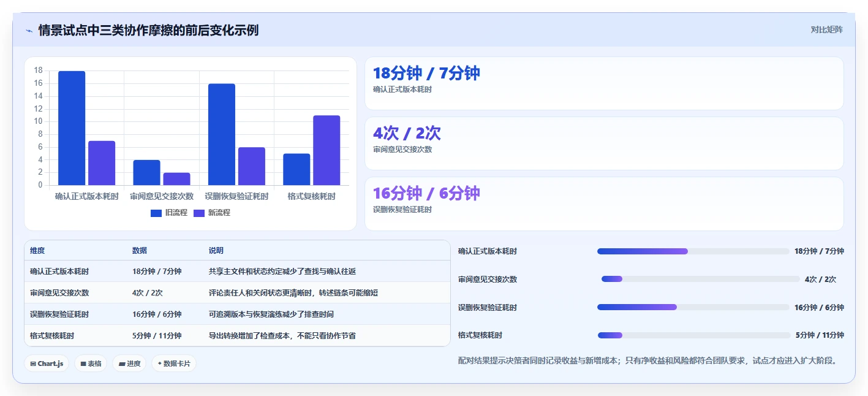Image resolution: width=868 pixels, height=396 pixels.
Task: Click the 误删恢复验证耗时 progress bar
Action: point(693,307)
